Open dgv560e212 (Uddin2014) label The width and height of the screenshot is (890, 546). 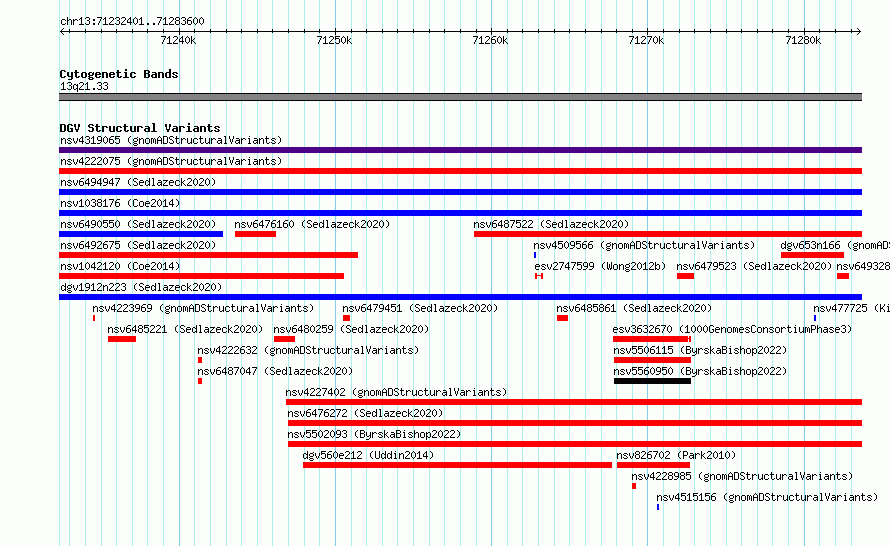(x=368, y=455)
